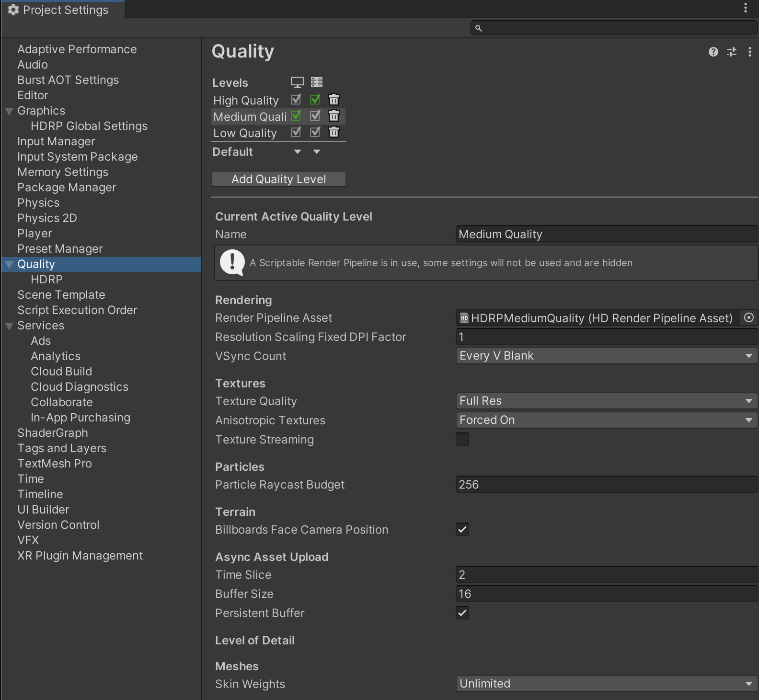Click the trash icon for Medium Quality

pyautogui.click(x=334, y=116)
